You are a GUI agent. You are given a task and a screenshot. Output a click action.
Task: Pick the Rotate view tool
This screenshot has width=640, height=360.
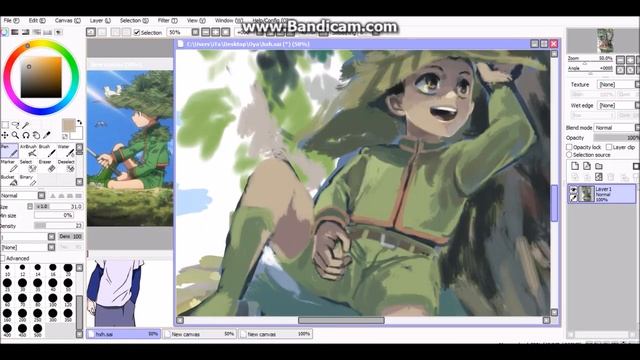pos(26,135)
